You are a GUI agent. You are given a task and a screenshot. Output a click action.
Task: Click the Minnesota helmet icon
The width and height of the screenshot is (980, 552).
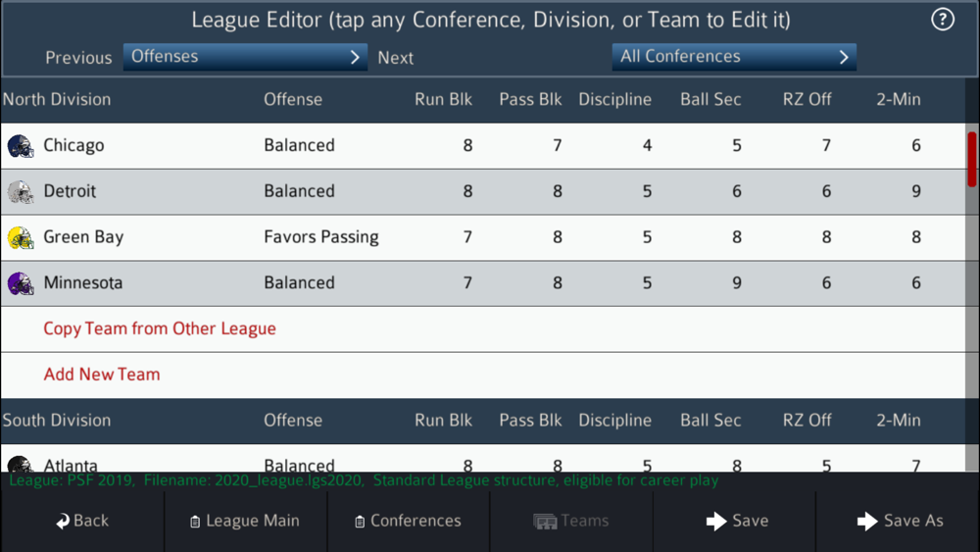(21, 283)
